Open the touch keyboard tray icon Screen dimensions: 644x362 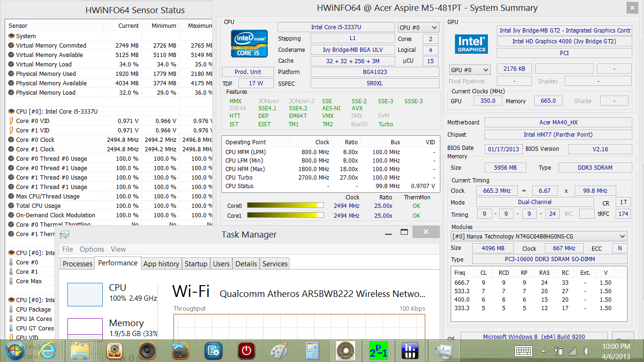click(x=524, y=351)
